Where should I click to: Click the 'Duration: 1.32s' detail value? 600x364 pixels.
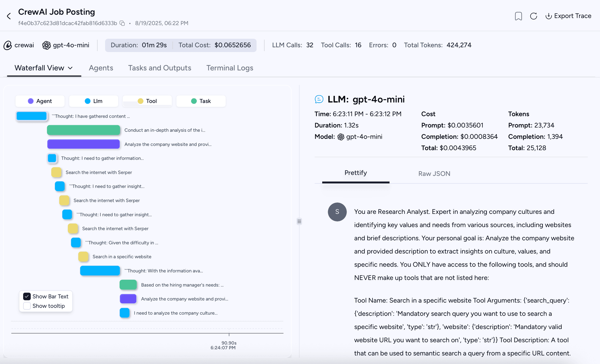click(337, 125)
